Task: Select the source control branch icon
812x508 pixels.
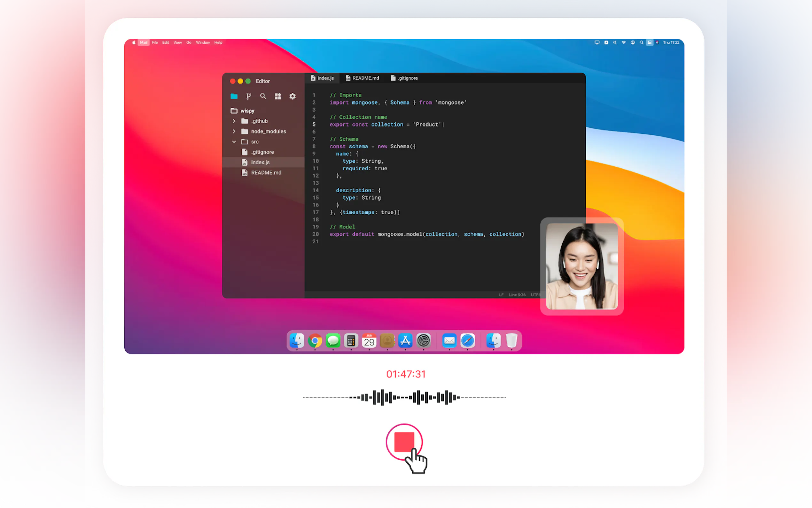Action: pyautogui.click(x=248, y=96)
